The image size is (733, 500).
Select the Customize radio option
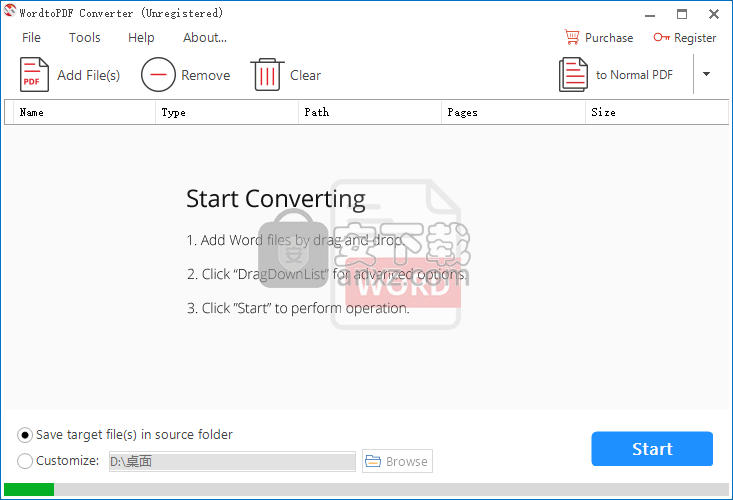pyautogui.click(x=58, y=461)
